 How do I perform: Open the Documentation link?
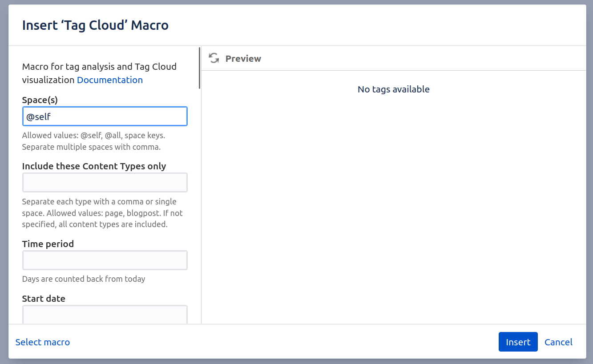tap(109, 80)
